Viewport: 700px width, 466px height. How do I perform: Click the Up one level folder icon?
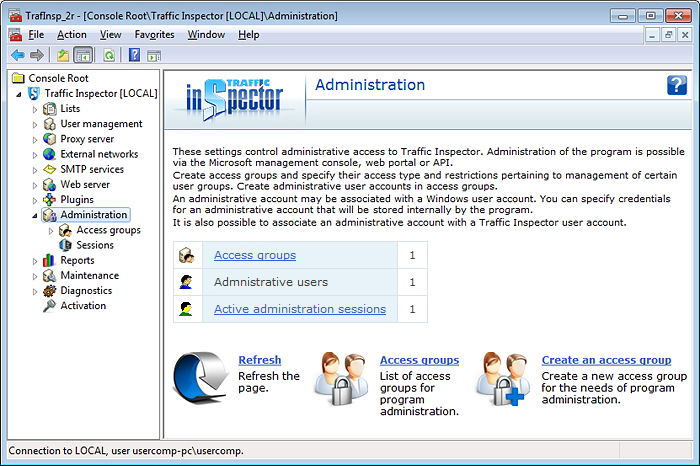click(63, 55)
